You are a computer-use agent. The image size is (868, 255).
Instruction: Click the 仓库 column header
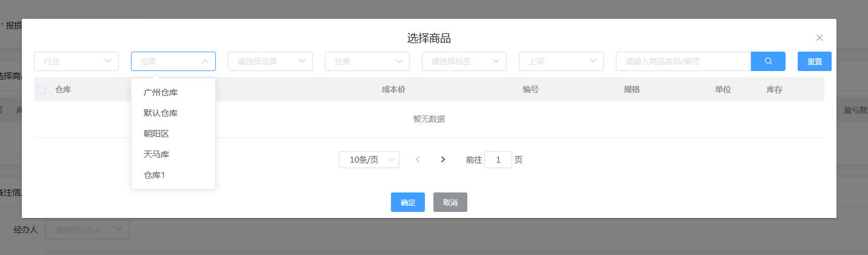point(63,90)
